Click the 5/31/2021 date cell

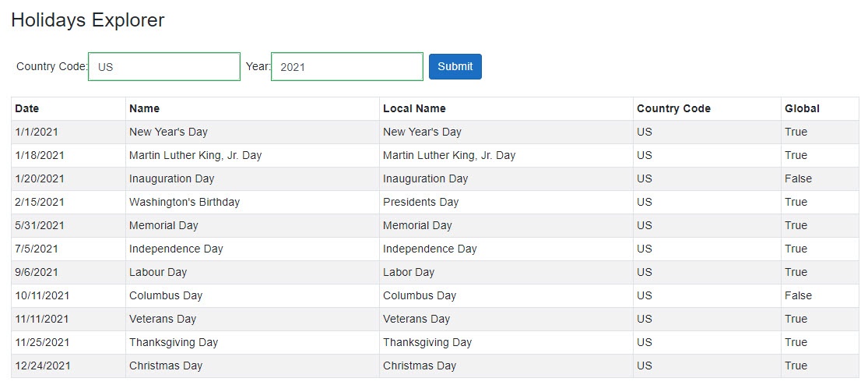pos(39,225)
